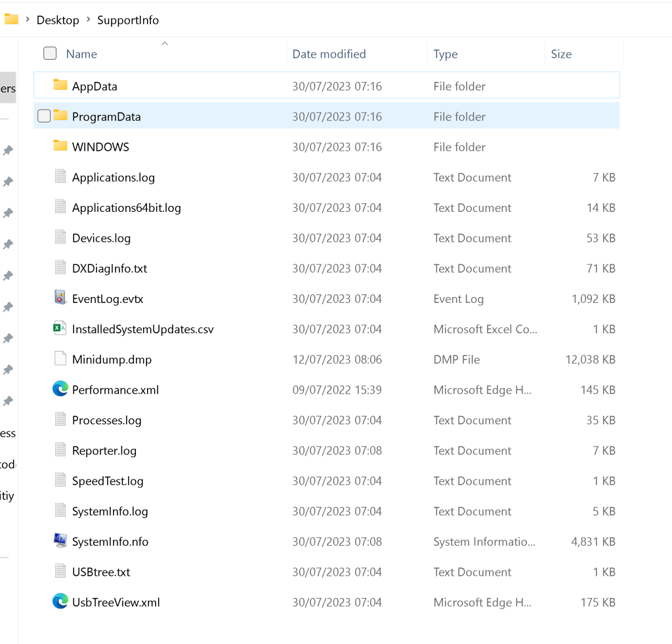This screenshot has width=672, height=644.
Task: Click the Edge icon of Performance.xml
Action: pyautogui.click(x=60, y=389)
